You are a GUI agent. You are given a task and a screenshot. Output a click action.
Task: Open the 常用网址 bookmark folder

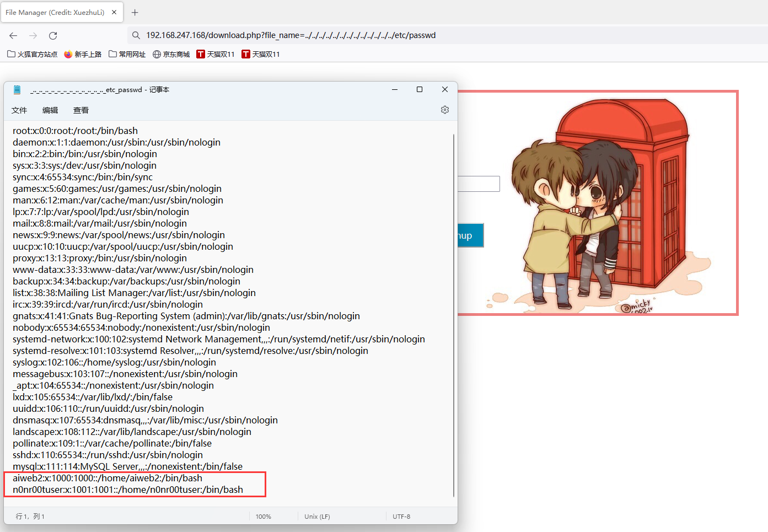click(127, 54)
